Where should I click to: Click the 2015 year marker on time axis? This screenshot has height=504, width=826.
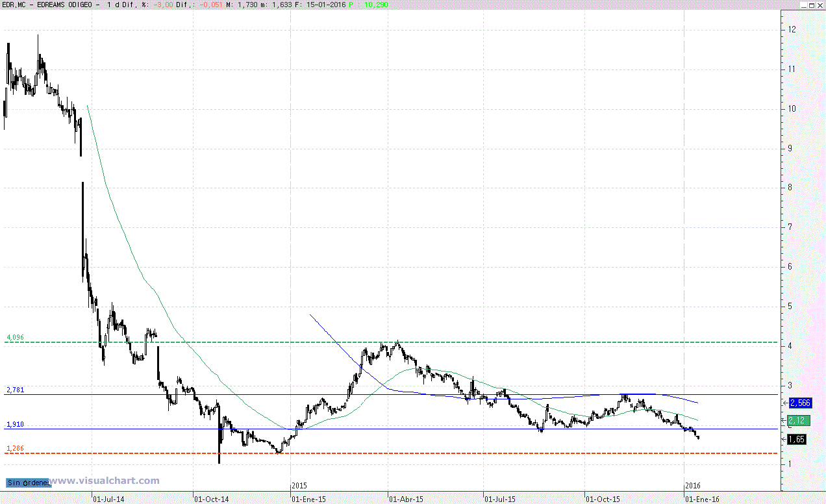click(x=299, y=485)
